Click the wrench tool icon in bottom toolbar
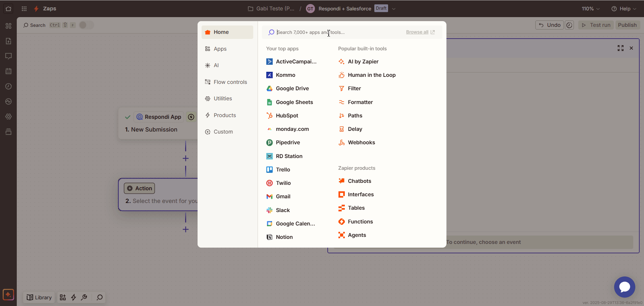Screen dimensions: 644x306 point(84,297)
